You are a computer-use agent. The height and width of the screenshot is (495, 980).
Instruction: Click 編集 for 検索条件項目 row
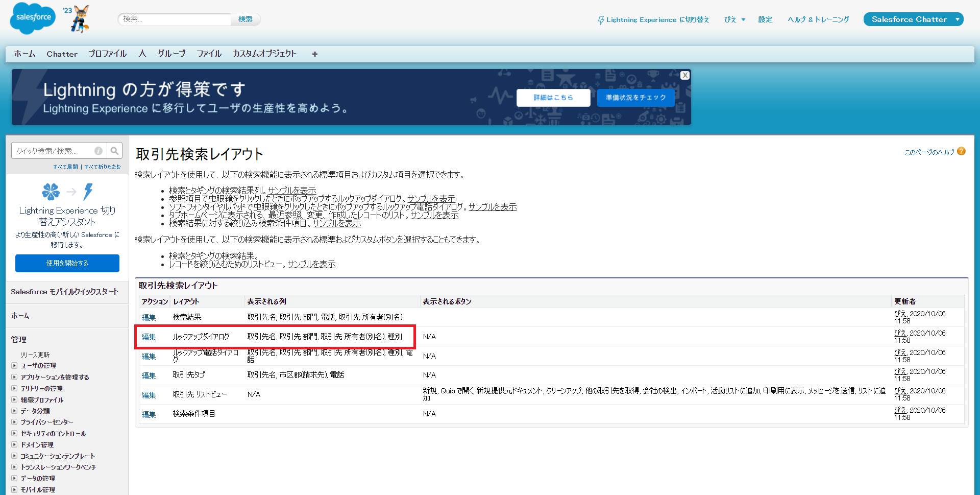point(149,414)
